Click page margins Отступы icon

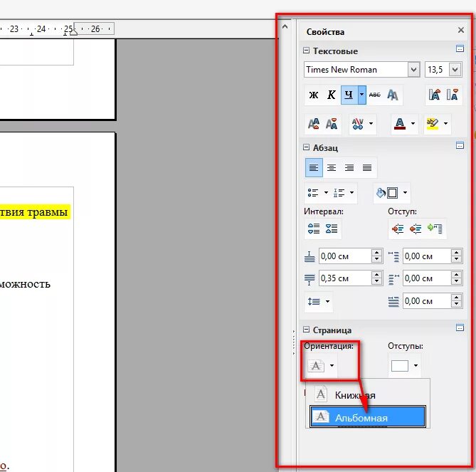pos(399,365)
